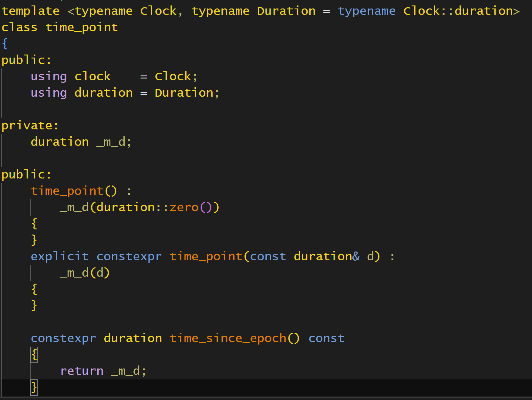532x400 pixels.
Task: Click the "time_since_epoch" function name
Action: click(x=228, y=338)
